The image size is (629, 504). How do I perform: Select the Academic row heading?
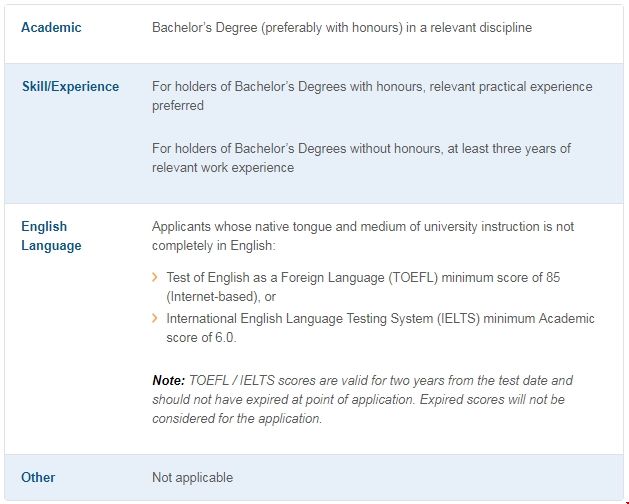(51, 28)
